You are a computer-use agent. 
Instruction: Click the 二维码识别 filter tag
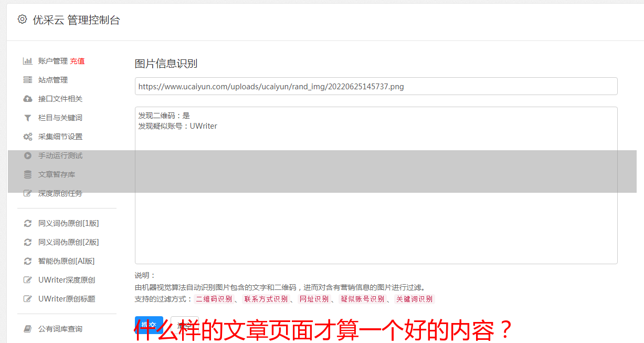pos(214,299)
